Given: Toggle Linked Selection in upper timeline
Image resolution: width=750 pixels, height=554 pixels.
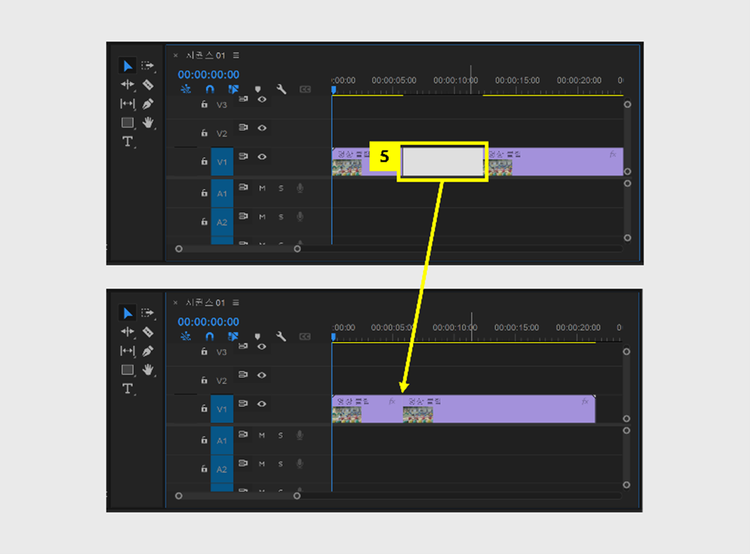Looking at the screenshot, I should coord(233,89).
